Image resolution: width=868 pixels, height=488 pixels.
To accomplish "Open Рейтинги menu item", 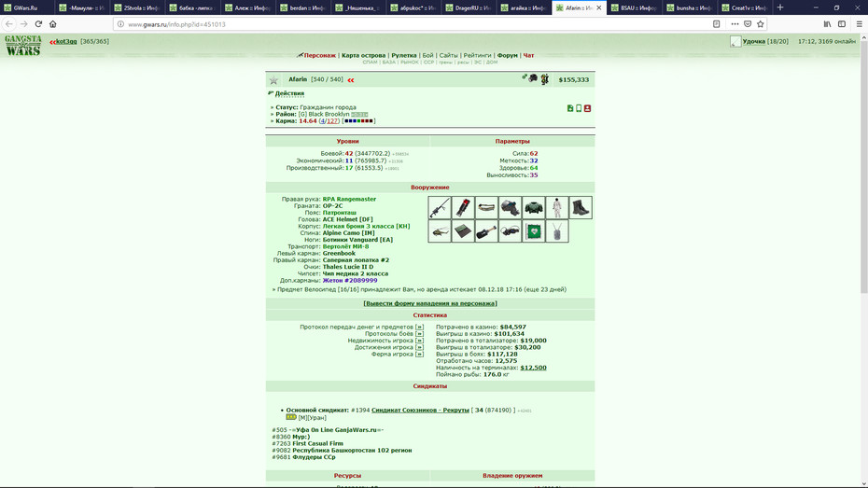I will click(x=477, y=55).
